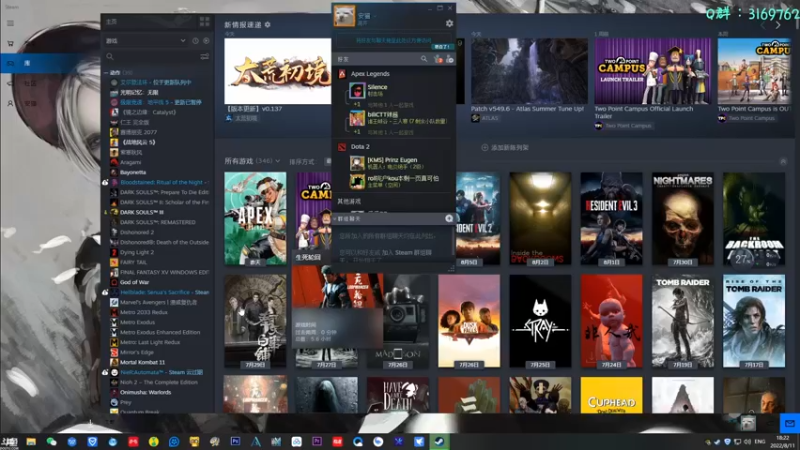Click the Apex Legends group icon
Image resolution: width=800 pixels, height=450 pixels.
[342, 74]
